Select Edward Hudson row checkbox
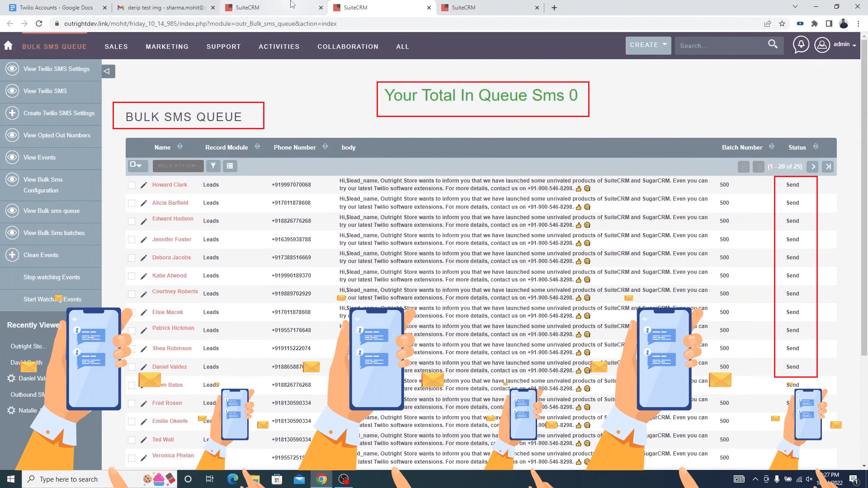This screenshot has height=488, width=868. pos(132,221)
